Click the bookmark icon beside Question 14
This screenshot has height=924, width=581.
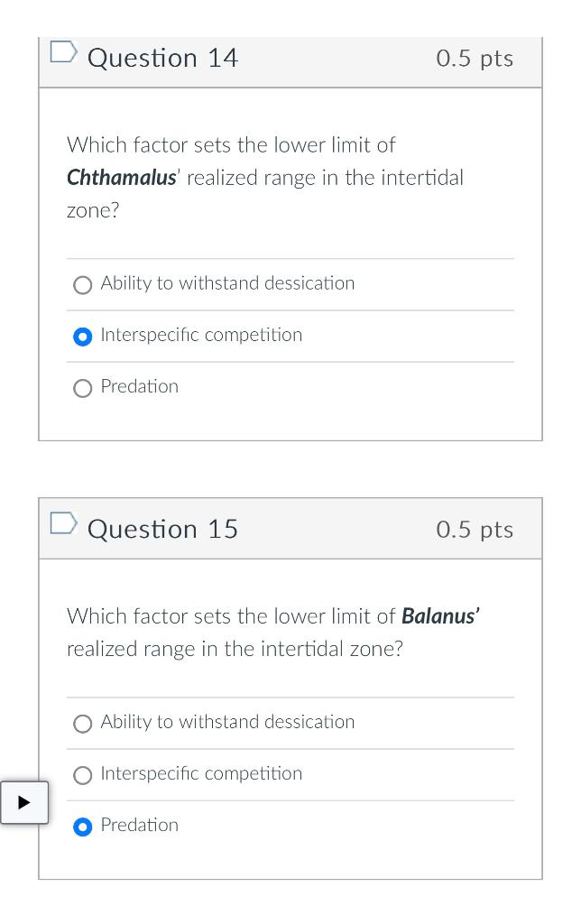pyautogui.click(x=63, y=54)
